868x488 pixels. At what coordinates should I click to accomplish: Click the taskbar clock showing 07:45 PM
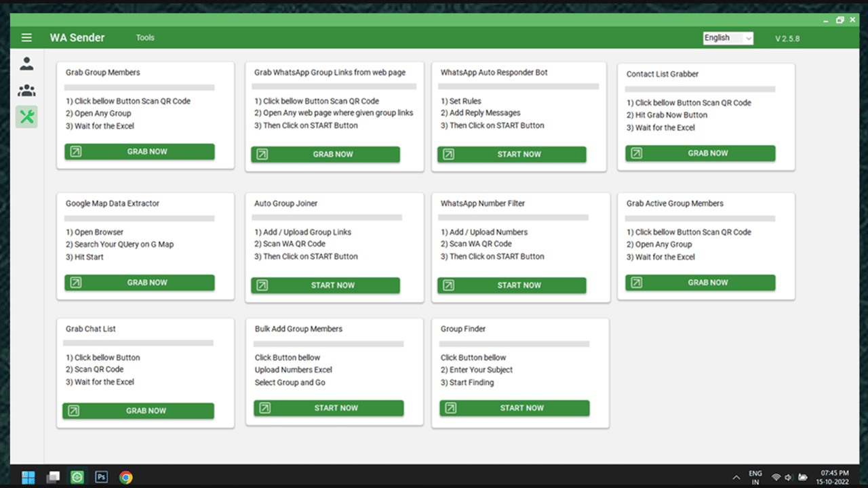tap(834, 477)
